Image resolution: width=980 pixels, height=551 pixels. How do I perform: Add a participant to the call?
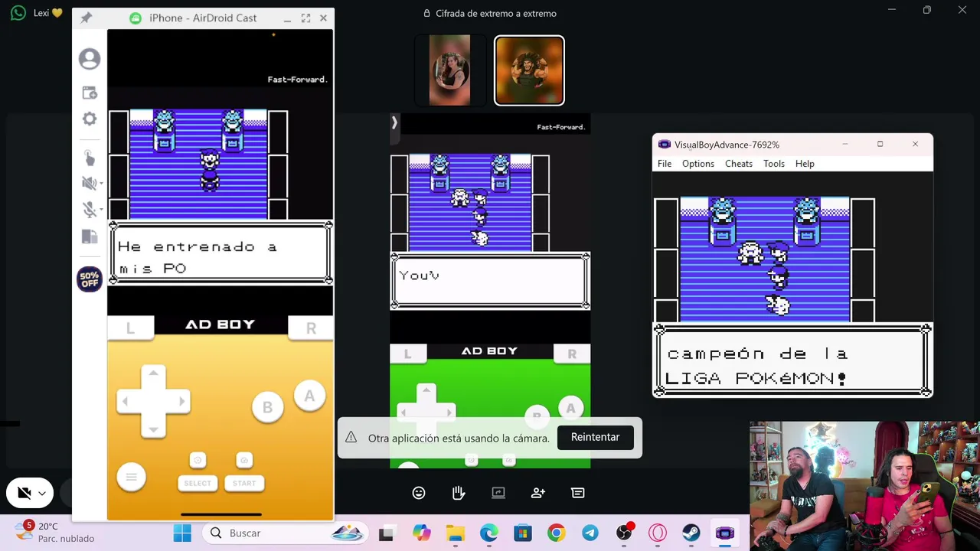pos(538,493)
